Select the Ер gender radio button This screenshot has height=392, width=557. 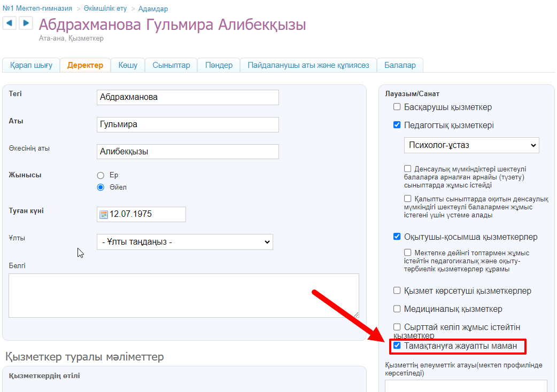[100, 175]
